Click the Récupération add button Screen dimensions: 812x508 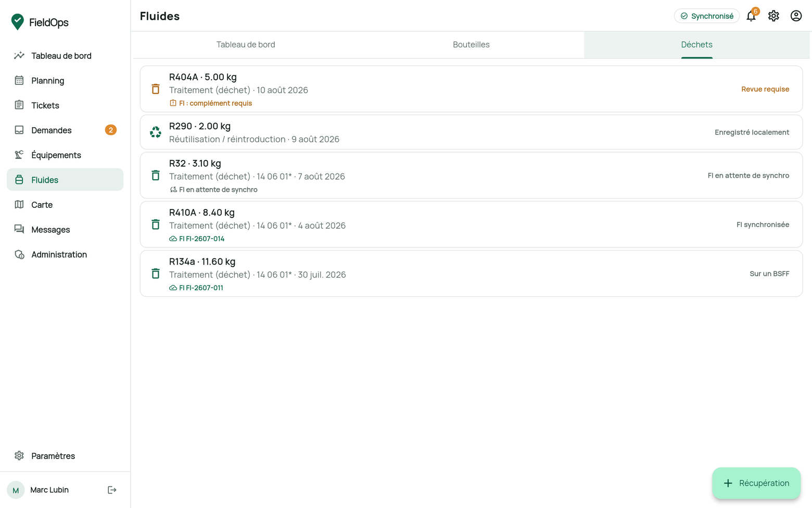756,483
